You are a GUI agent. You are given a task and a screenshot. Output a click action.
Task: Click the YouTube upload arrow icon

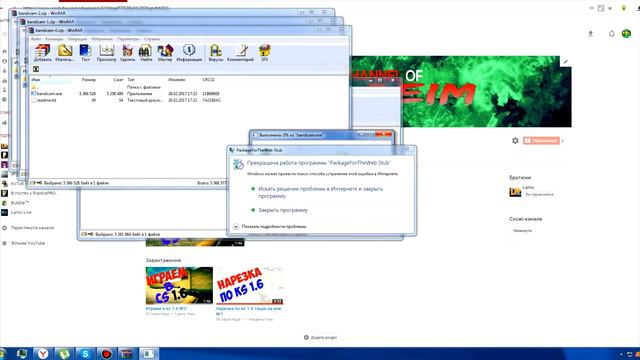[590, 34]
